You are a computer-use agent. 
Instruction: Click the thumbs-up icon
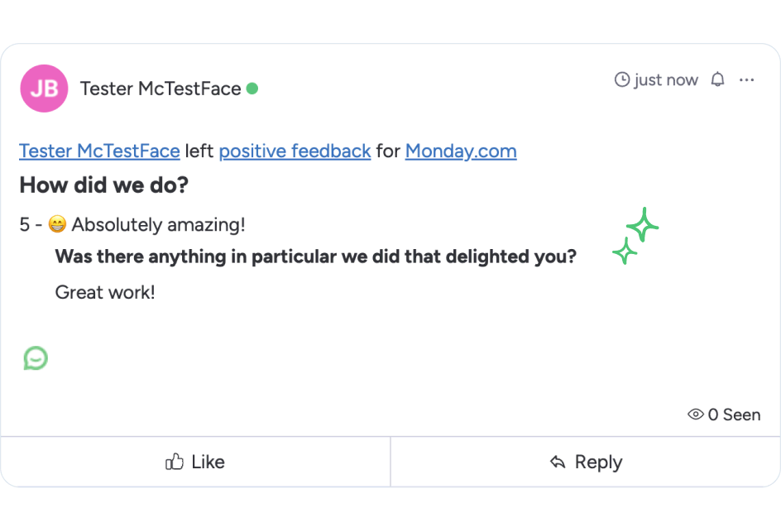point(175,462)
